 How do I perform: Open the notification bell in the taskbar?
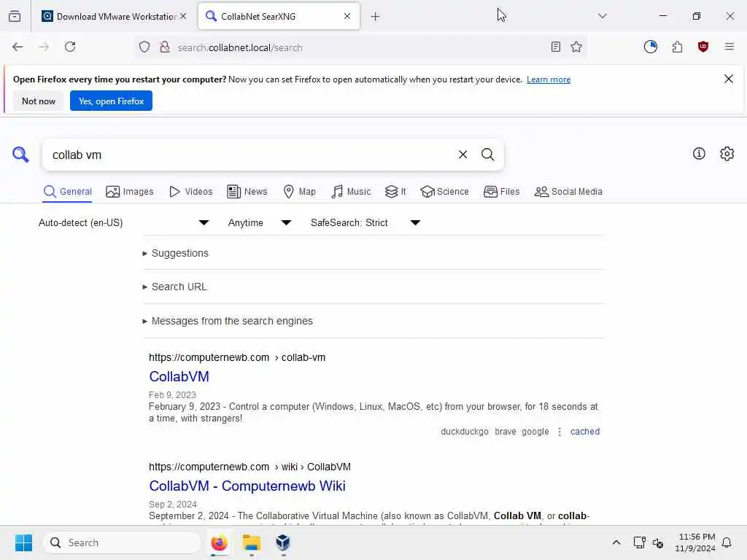coord(727,542)
